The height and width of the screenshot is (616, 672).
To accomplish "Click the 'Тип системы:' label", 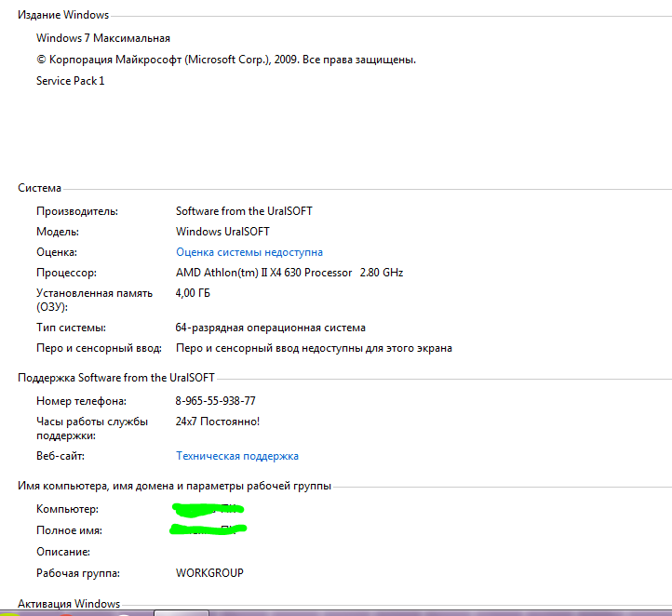I will pos(71,328).
